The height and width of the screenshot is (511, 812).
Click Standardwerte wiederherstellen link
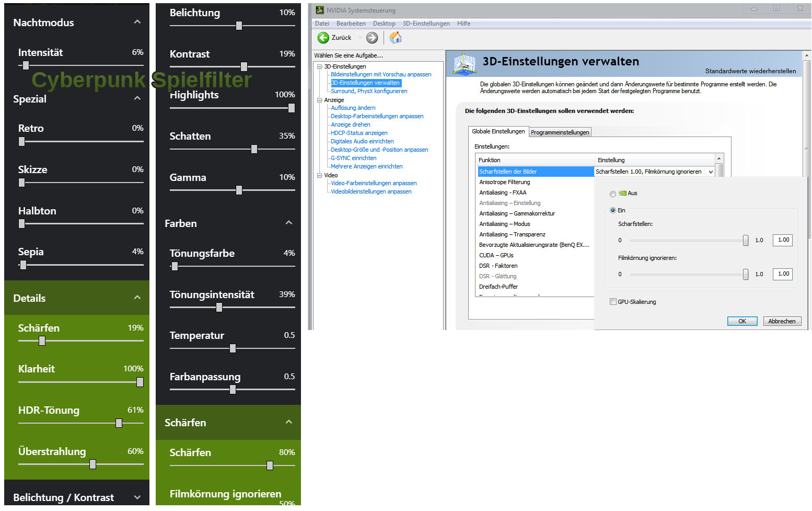[750, 71]
